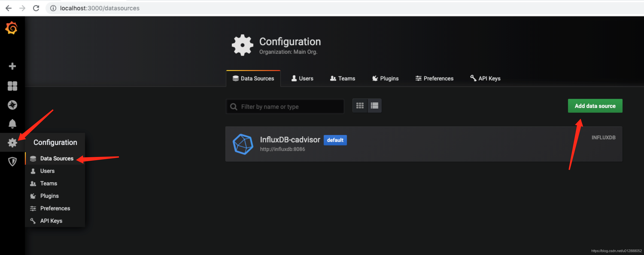The image size is (644, 255).
Task: Open the Configuration gear in sidebar
Action: [12, 143]
